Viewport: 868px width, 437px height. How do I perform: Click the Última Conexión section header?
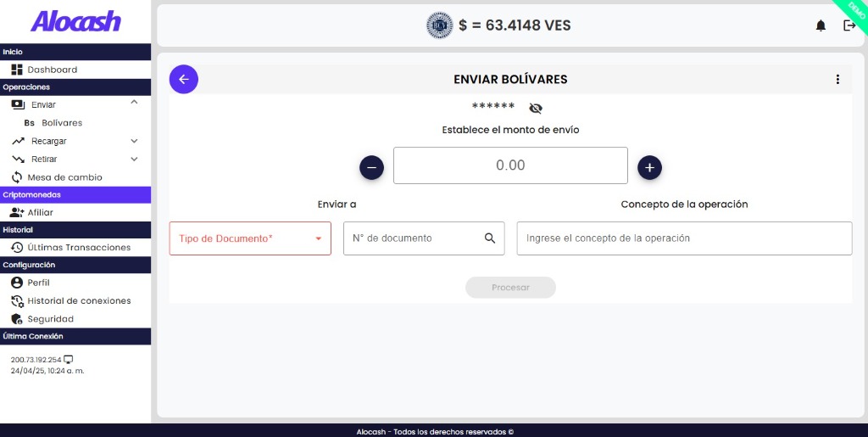(75, 336)
